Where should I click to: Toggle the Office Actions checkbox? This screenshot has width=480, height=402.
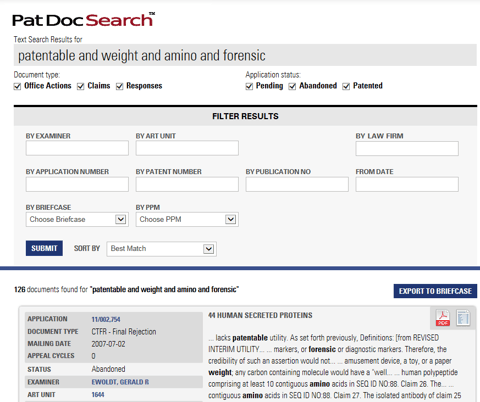pos(17,86)
